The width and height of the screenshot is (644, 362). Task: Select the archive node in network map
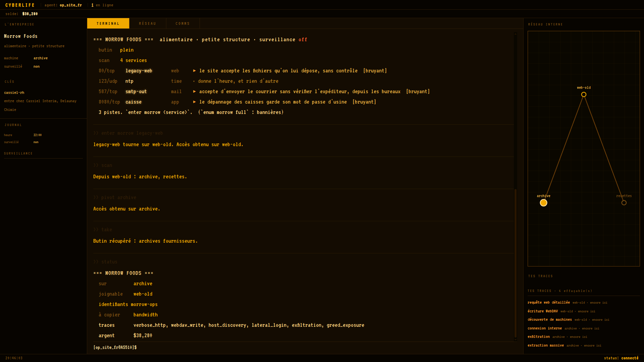click(543, 203)
